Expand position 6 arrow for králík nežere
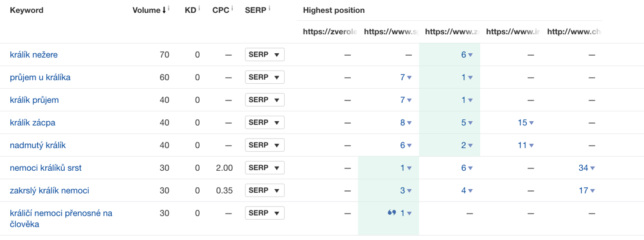 [x=470, y=54]
